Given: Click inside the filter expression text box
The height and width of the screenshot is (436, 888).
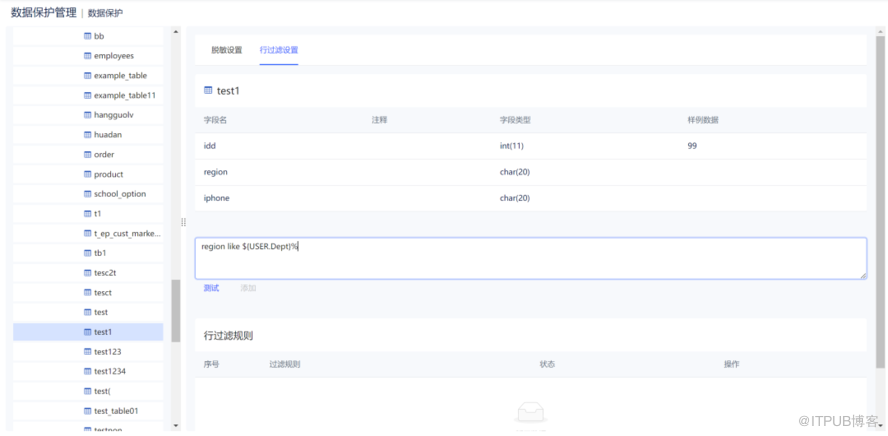Looking at the screenshot, I should (531, 258).
